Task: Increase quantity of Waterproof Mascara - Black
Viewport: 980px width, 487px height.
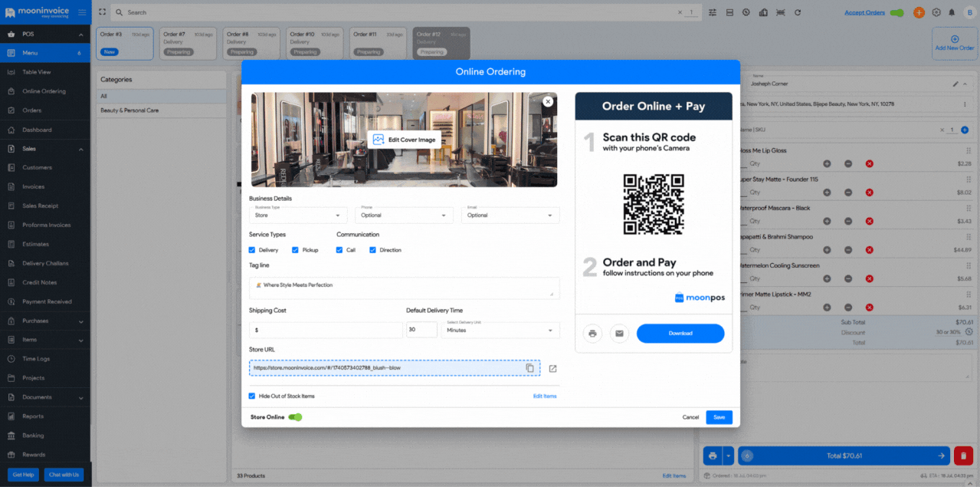Action: coord(827,221)
